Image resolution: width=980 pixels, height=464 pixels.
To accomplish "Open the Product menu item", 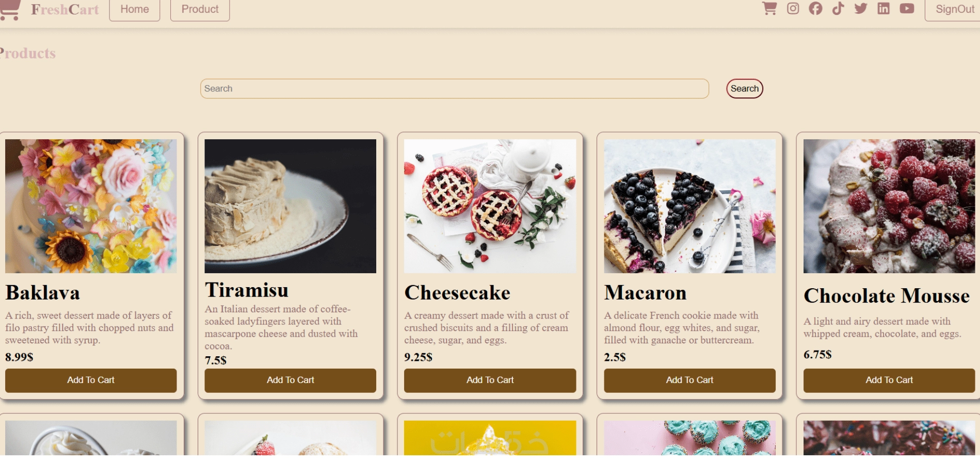I will (x=200, y=9).
